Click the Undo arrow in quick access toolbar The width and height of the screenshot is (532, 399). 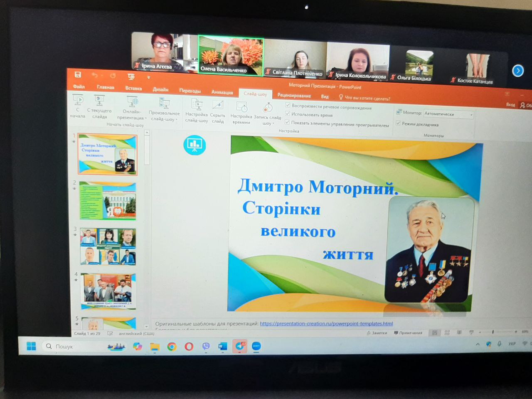point(95,75)
